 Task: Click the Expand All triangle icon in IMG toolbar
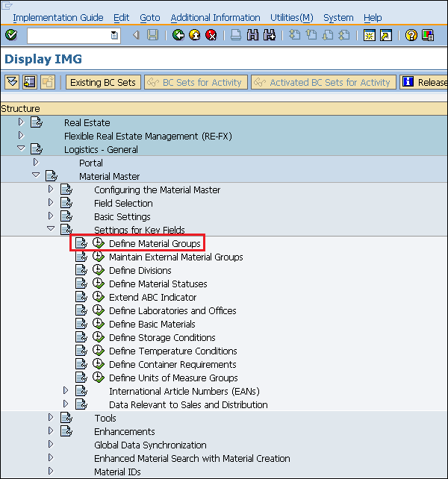(12, 82)
